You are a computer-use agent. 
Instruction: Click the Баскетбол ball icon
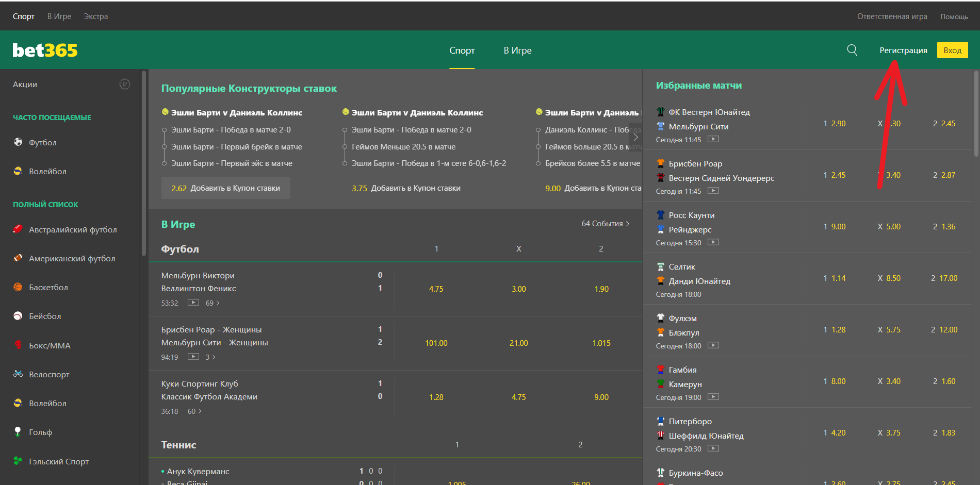18,287
